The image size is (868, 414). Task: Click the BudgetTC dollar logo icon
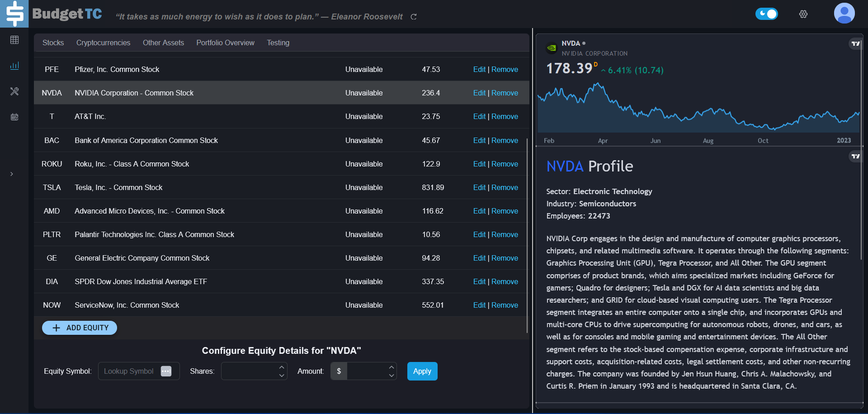click(x=14, y=14)
